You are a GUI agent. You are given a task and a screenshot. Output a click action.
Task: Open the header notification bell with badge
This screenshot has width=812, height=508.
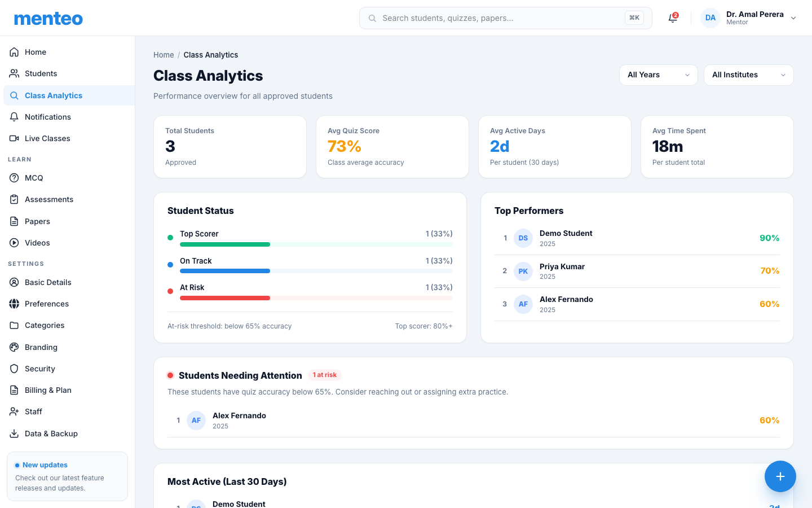pos(673,18)
